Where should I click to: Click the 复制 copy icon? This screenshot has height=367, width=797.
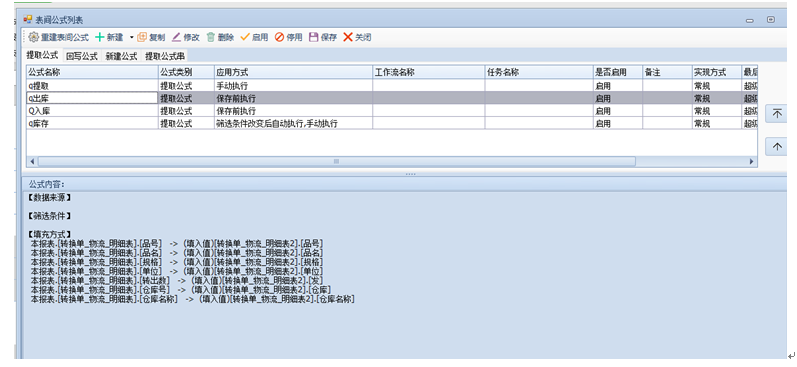[142, 37]
